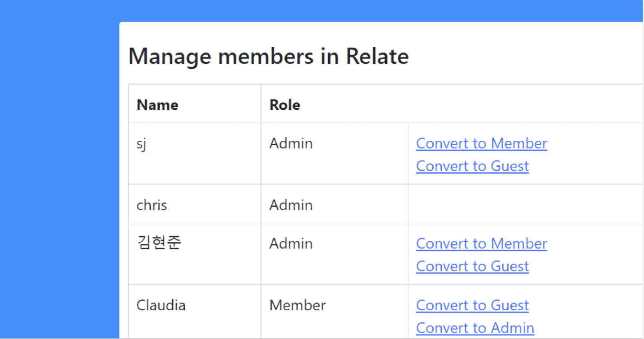Screen dimensions: 644x339
Task: Select the sj name cell
Action: click(x=142, y=144)
